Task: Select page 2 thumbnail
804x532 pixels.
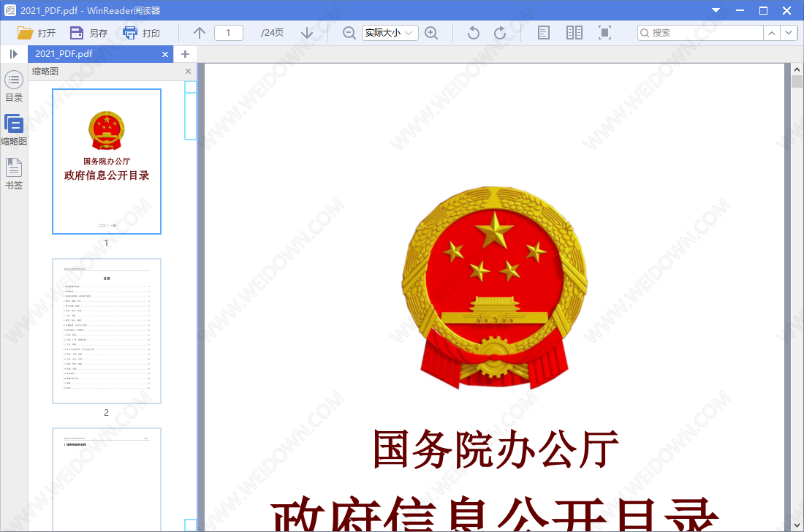Action: pyautogui.click(x=107, y=331)
